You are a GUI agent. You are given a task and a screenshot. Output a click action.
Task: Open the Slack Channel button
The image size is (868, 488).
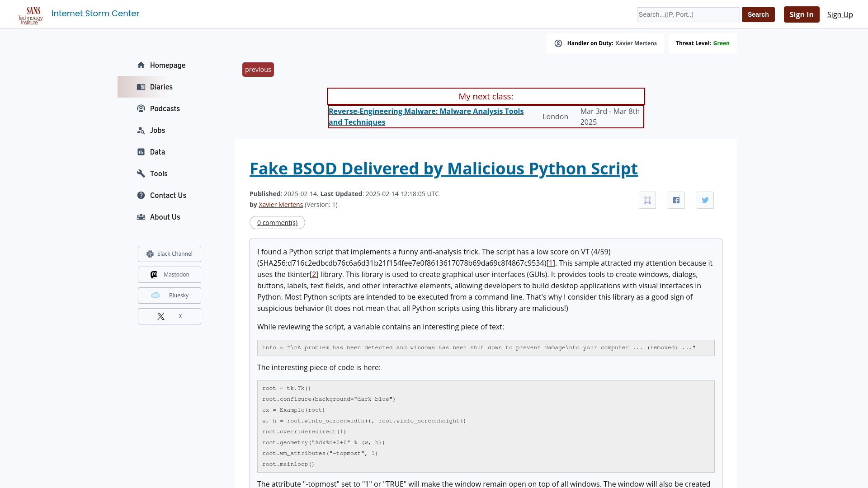tap(170, 254)
